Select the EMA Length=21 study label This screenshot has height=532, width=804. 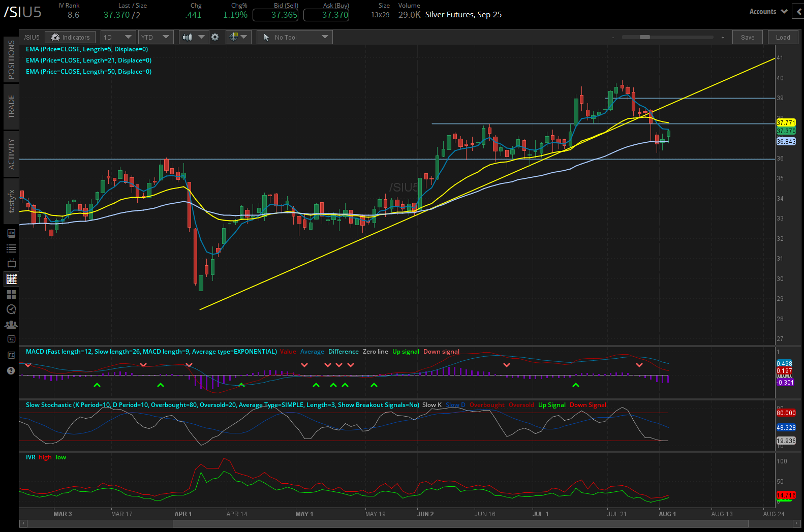point(89,60)
